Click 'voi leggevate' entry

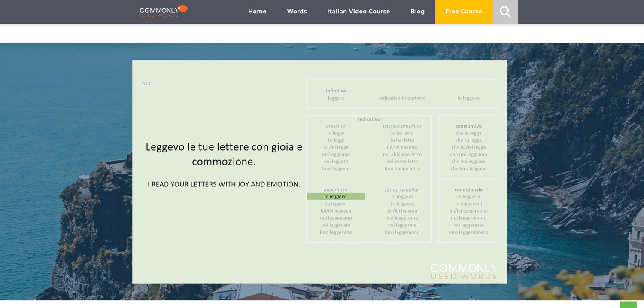pyautogui.click(x=336, y=225)
